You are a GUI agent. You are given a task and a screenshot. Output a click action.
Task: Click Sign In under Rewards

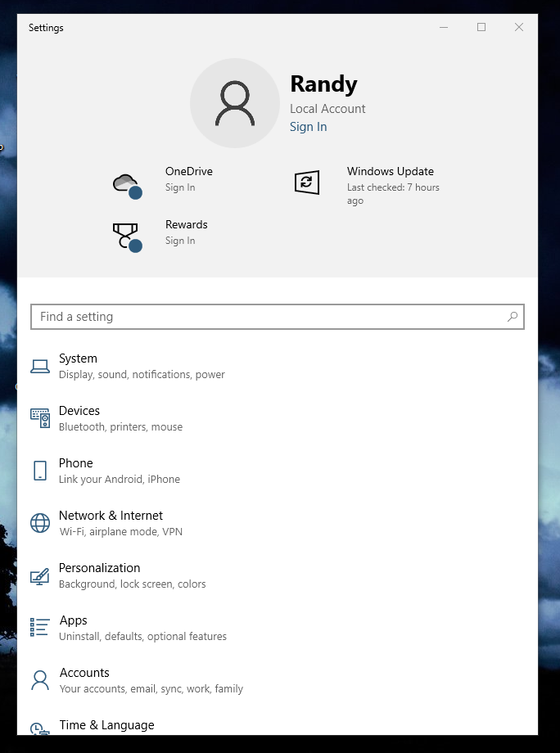coord(180,241)
